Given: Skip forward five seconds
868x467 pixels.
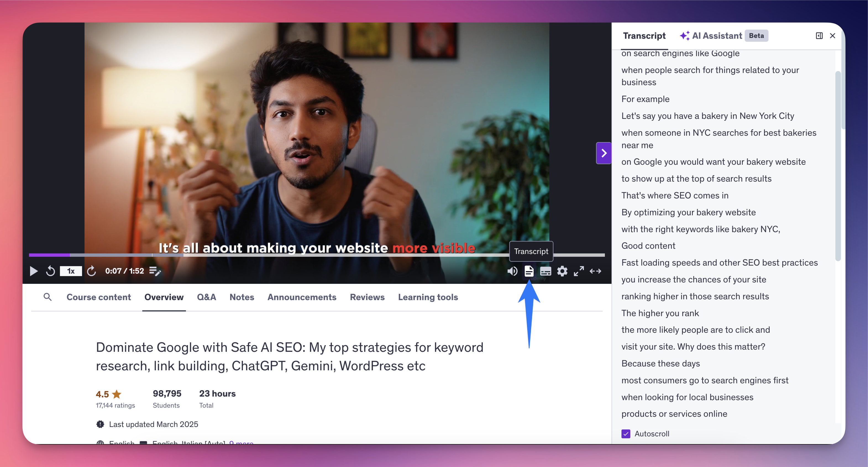Looking at the screenshot, I should pos(91,271).
